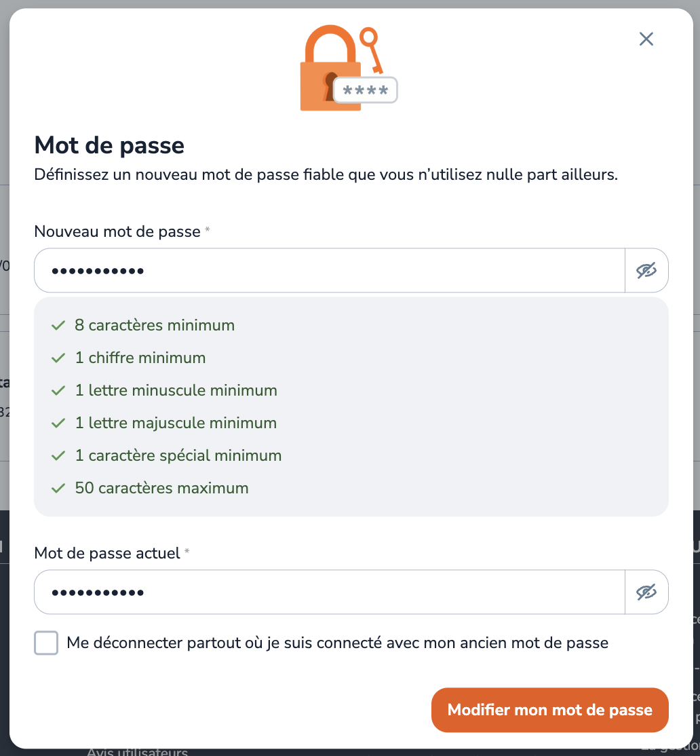Click checkmark beside 50 caractères maximum
700x756 pixels.
(x=58, y=489)
